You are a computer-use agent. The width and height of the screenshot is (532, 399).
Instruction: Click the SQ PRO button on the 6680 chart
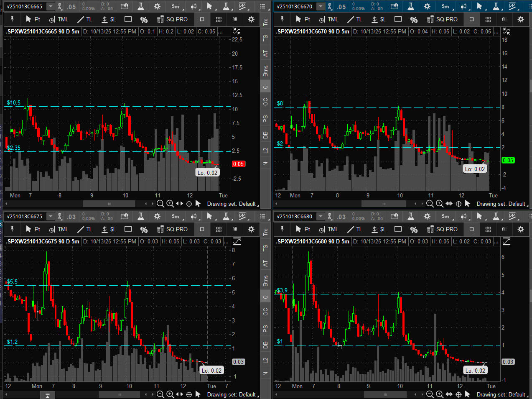tap(442, 229)
